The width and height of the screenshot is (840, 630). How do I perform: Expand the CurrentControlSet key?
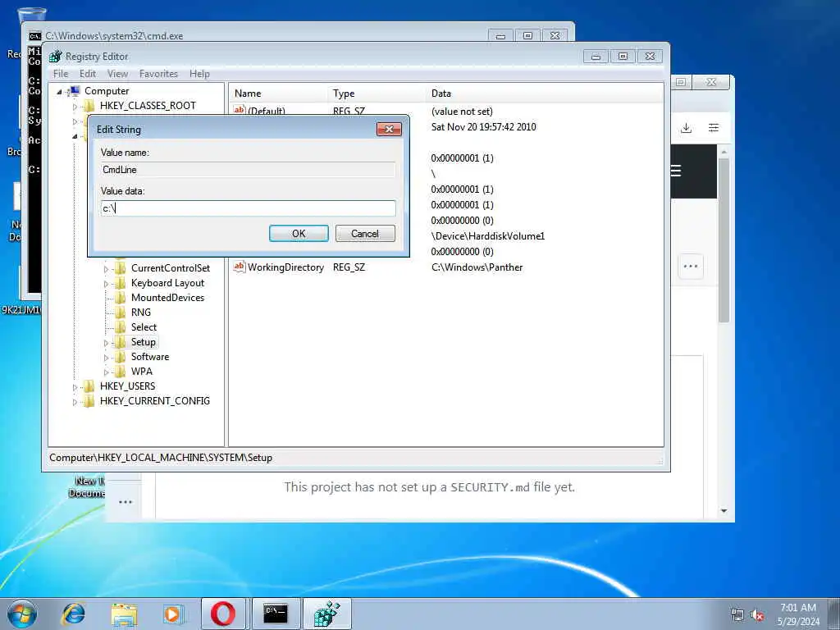tap(106, 269)
